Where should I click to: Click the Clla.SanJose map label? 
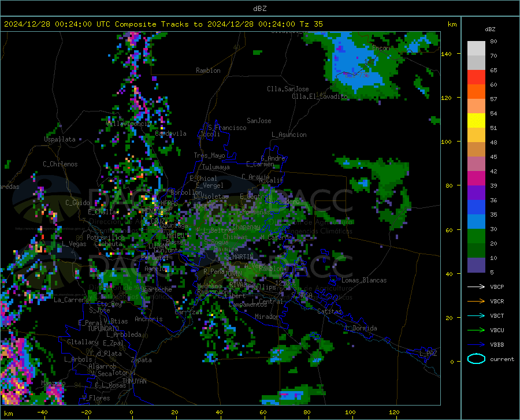288,89
